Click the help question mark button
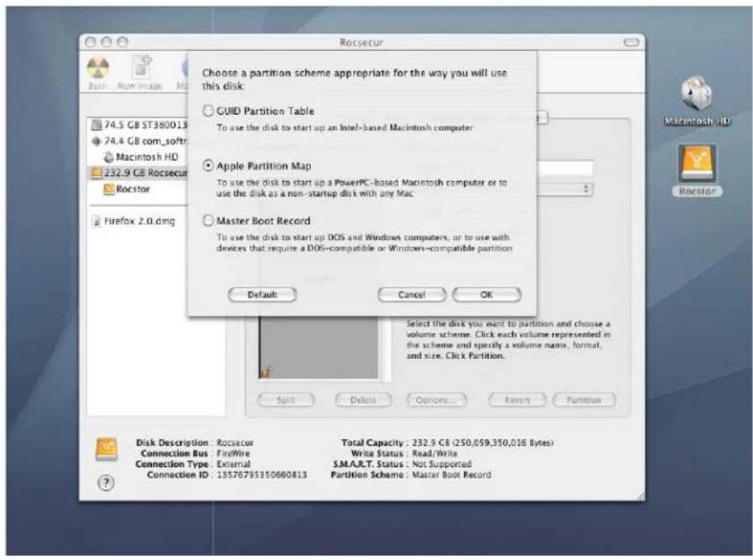The width and height of the screenshot is (753, 560). tap(106, 482)
